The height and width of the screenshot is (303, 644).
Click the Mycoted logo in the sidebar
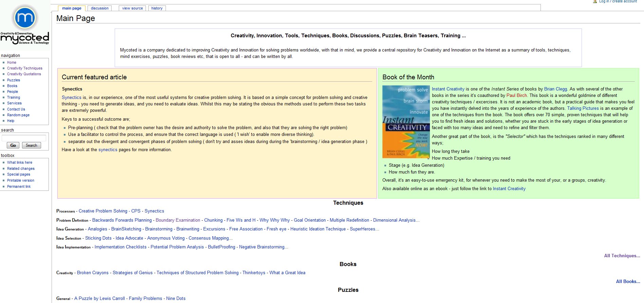tap(25, 25)
